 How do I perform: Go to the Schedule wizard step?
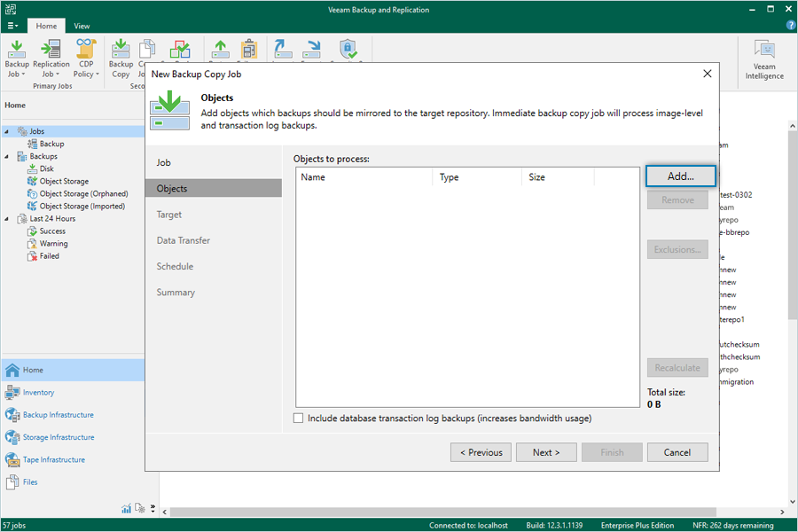tap(175, 267)
